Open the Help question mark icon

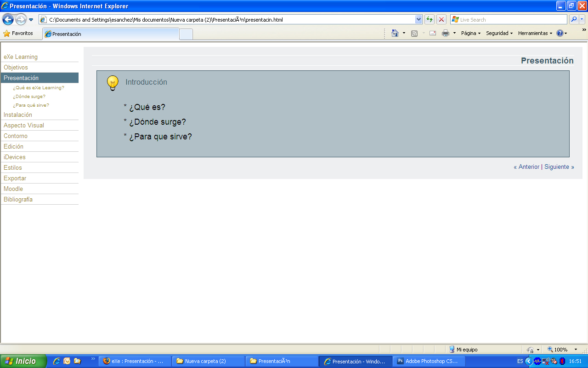(x=560, y=33)
